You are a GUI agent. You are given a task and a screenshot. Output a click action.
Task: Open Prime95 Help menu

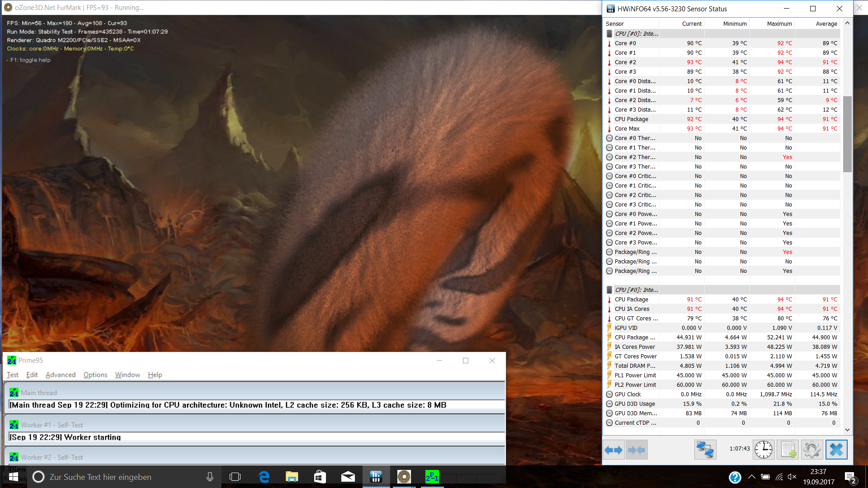pos(155,375)
